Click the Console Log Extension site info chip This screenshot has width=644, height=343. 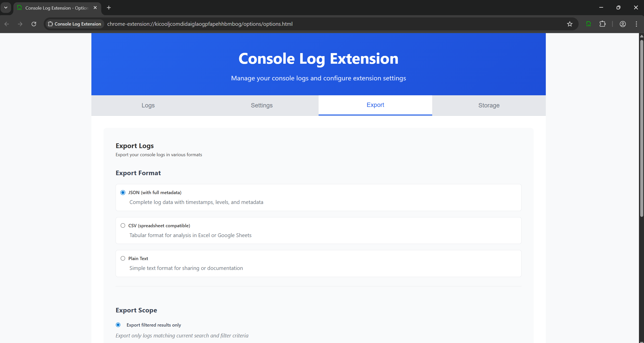pyautogui.click(x=75, y=24)
